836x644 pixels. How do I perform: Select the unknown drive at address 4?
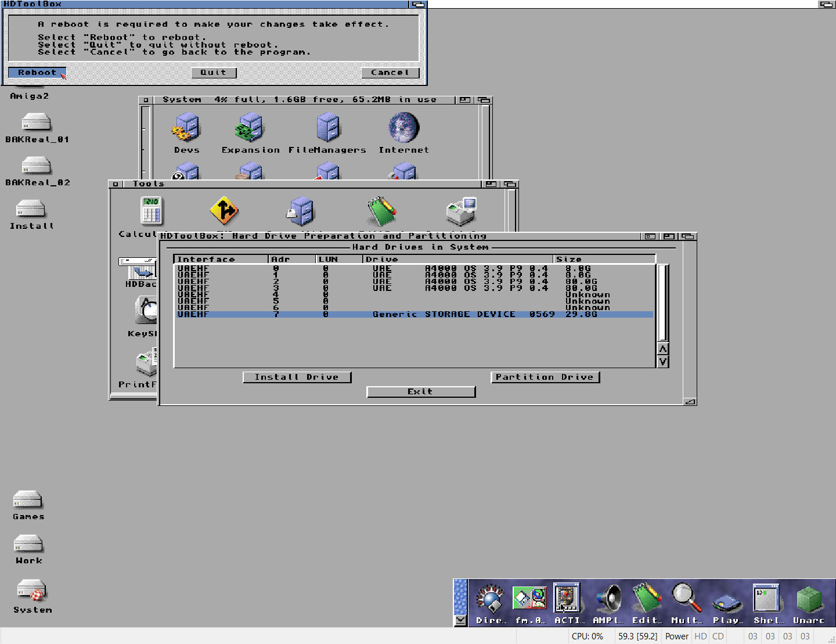[x=415, y=294]
